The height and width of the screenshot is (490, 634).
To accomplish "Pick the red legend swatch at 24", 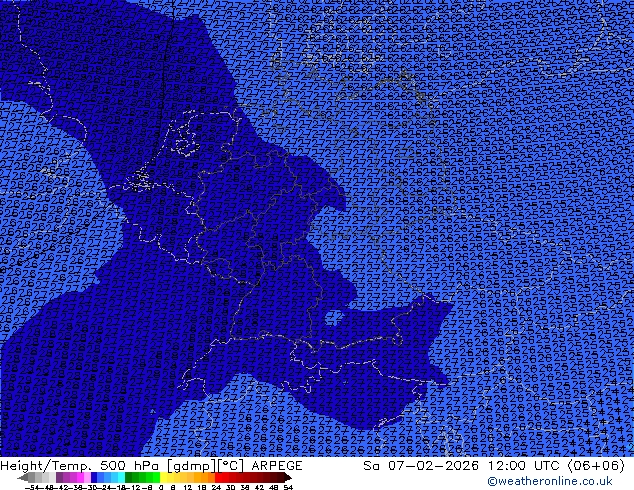I will [x=218, y=477].
